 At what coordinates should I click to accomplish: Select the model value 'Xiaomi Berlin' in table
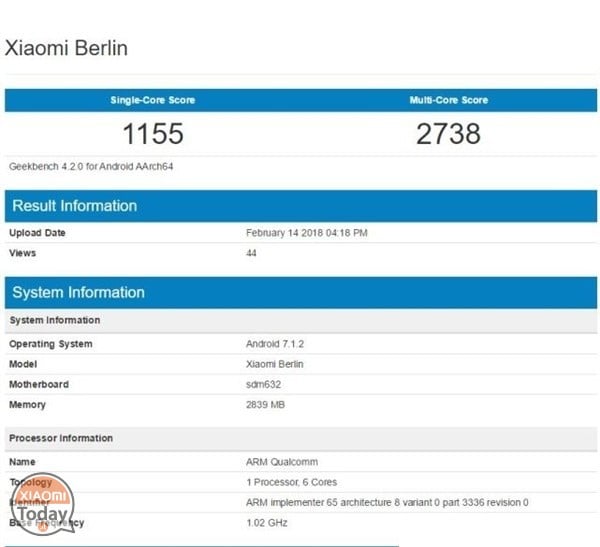click(274, 364)
